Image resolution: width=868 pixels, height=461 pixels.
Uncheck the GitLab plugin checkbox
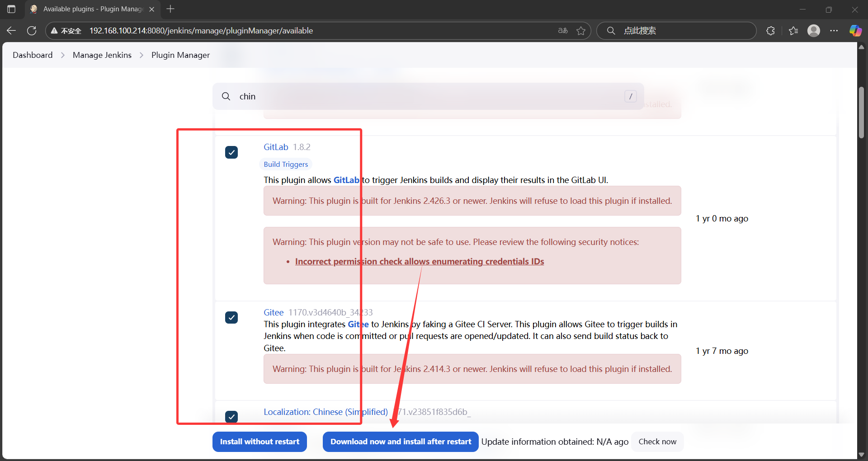point(231,152)
